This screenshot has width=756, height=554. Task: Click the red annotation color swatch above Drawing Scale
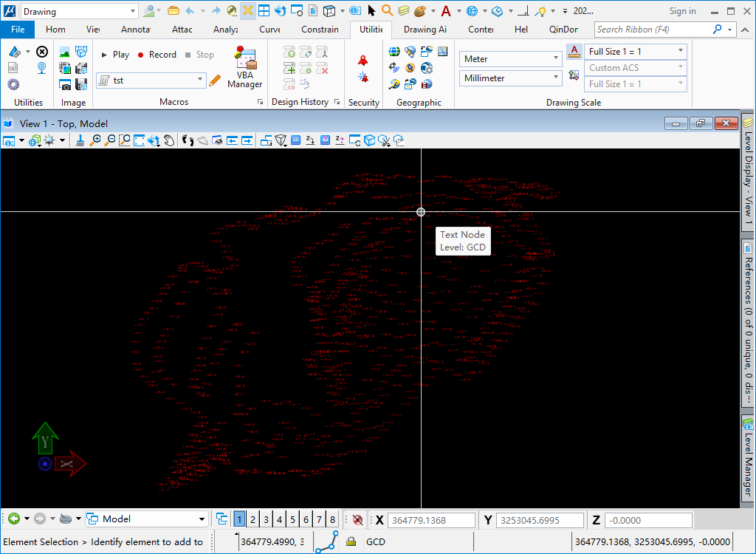click(574, 52)
